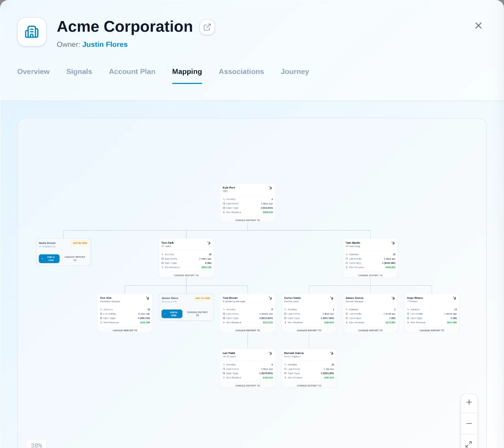Switch to the Overview tab
The height and width of the screenshot is (448, 504).
(33, 72)
